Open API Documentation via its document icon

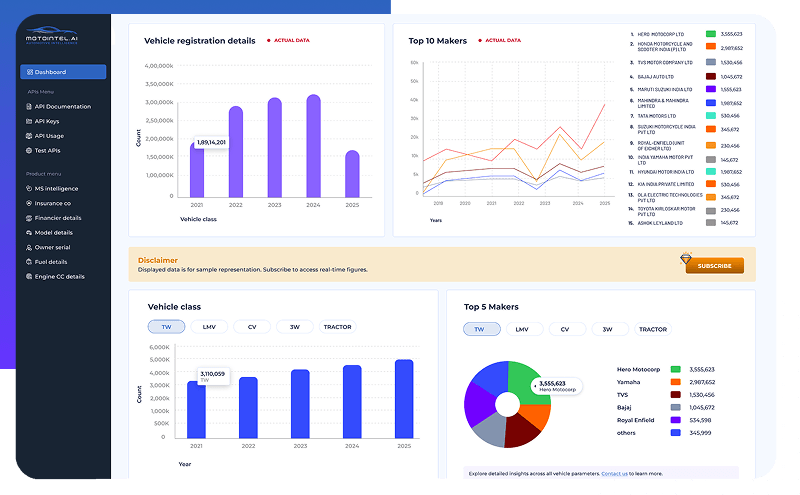coord(29,107)
